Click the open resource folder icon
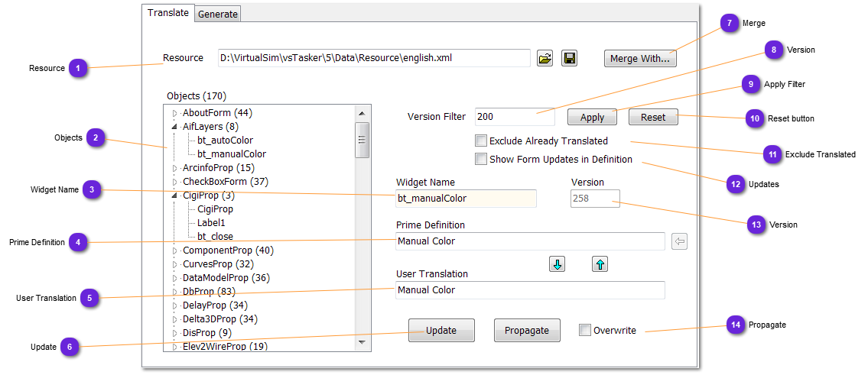This screenshot has width=868, height=375. 545,59
